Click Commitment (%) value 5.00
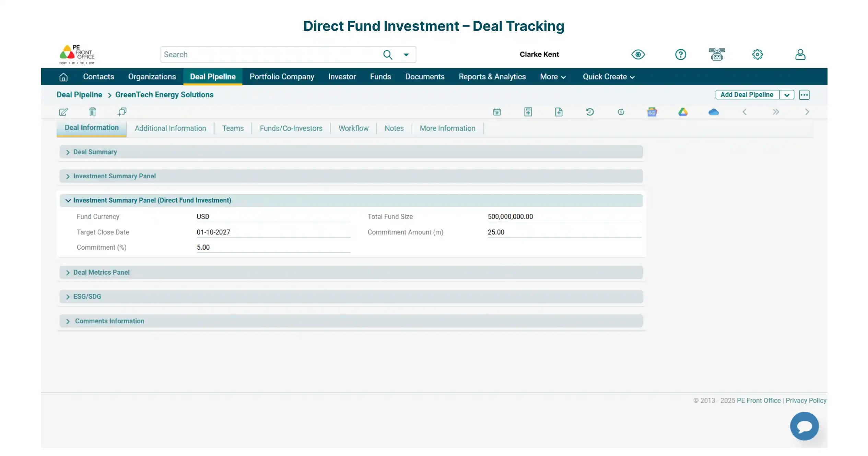This screenshot has height=456, width=868. click(x=273, y=248)
